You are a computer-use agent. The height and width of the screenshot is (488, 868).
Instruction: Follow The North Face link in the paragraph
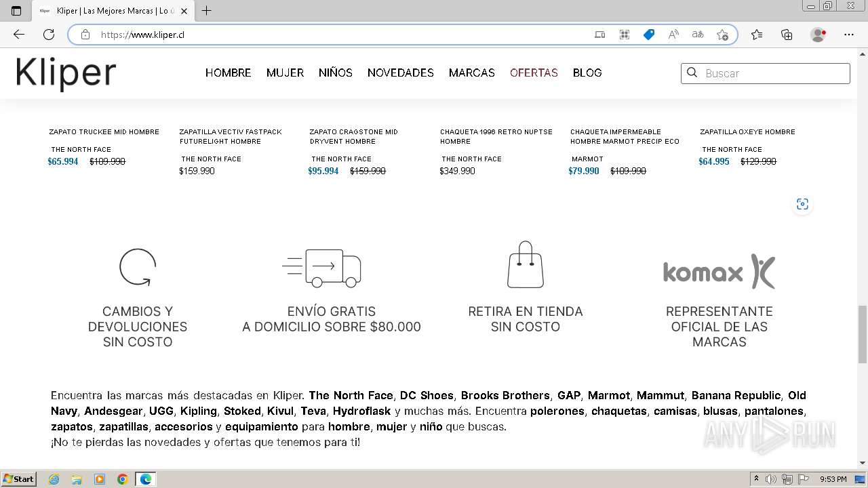(351, 395)
